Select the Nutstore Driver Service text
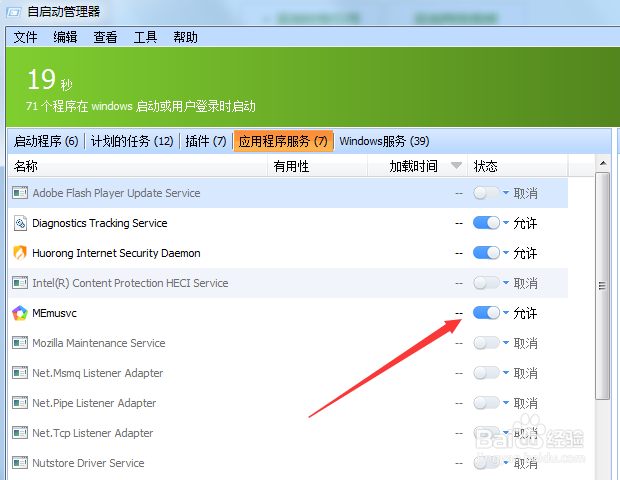 coord(88,463)
